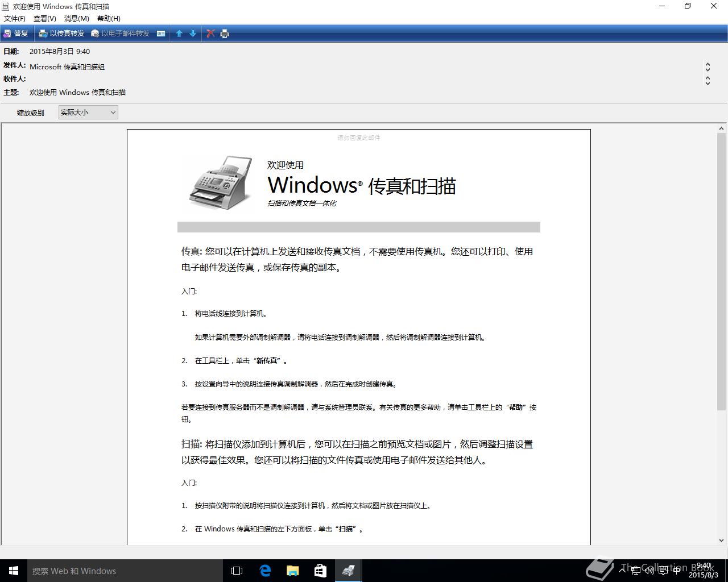728x582 pixels.
Task: Open the Action Center notifications icon
Action: tap(663, 571)
